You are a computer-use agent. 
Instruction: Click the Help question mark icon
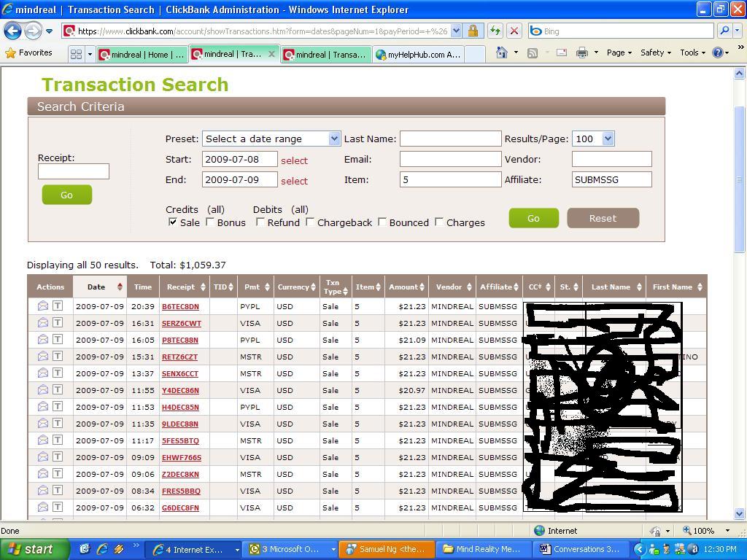(x=718, y=52)
